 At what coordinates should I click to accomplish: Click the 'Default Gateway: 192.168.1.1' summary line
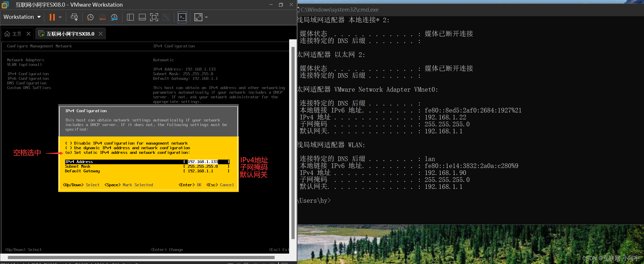pos(186,78)
